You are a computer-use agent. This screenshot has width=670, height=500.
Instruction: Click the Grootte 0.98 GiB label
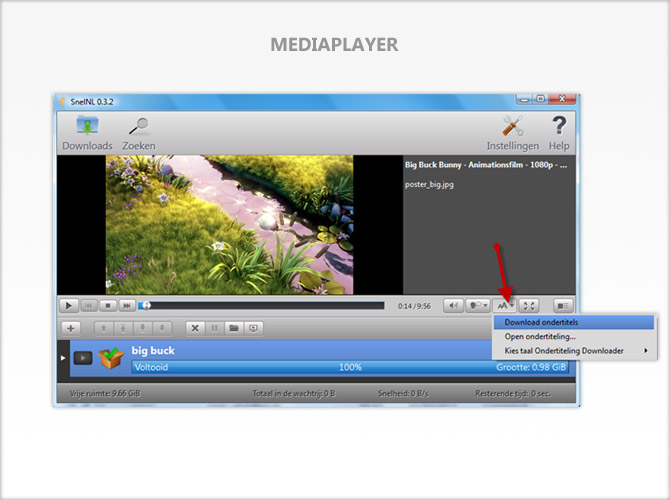(x=531, y=367)
